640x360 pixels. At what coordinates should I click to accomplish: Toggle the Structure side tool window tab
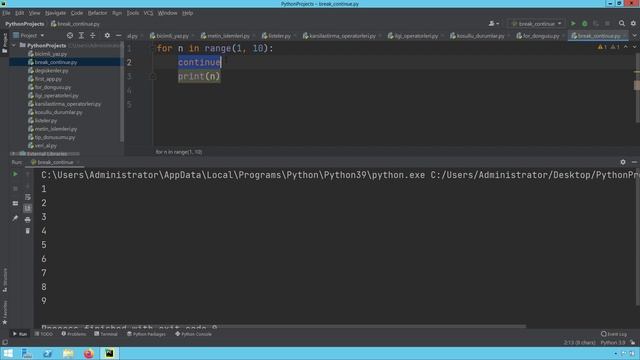(4, 280)
